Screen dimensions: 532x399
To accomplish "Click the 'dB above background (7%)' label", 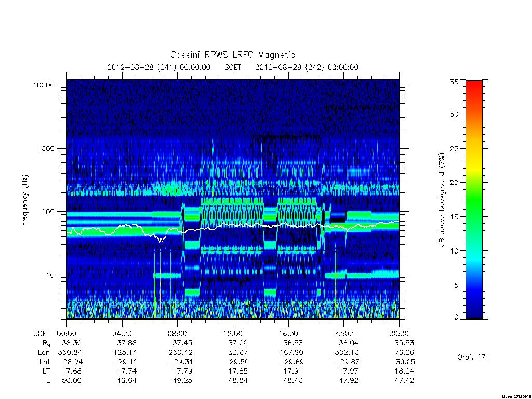I will pos(442,200).
